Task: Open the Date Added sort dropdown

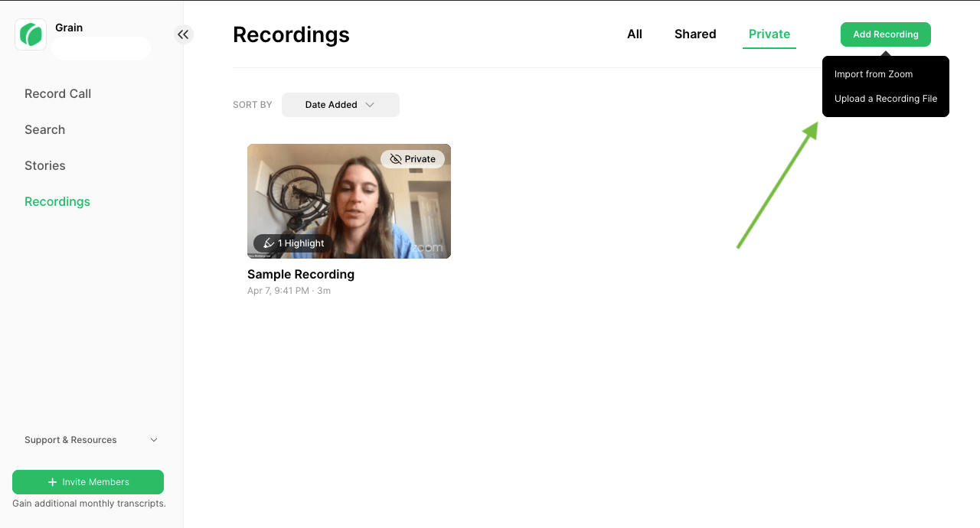Action: [340, 105]
